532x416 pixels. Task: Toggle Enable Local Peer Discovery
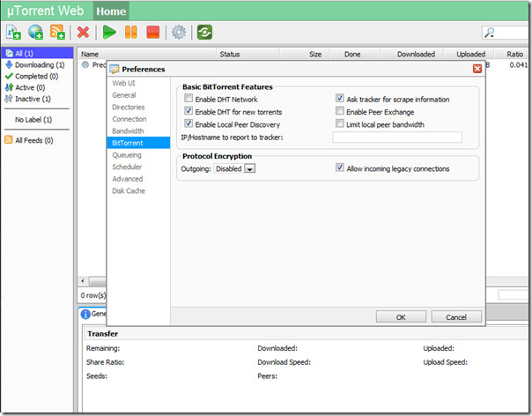pyautogui.click(x=188, y=123)
